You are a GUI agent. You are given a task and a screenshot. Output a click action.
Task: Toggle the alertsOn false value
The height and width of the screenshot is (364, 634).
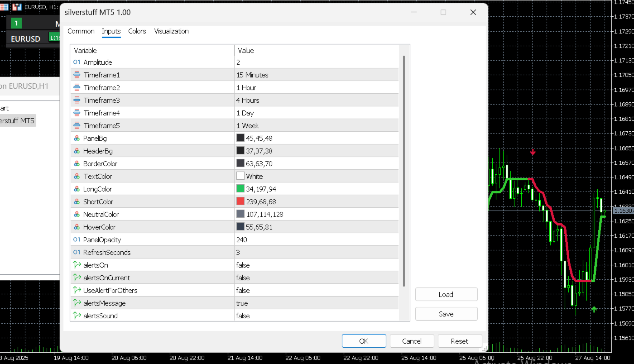click(x=316, y=265)
